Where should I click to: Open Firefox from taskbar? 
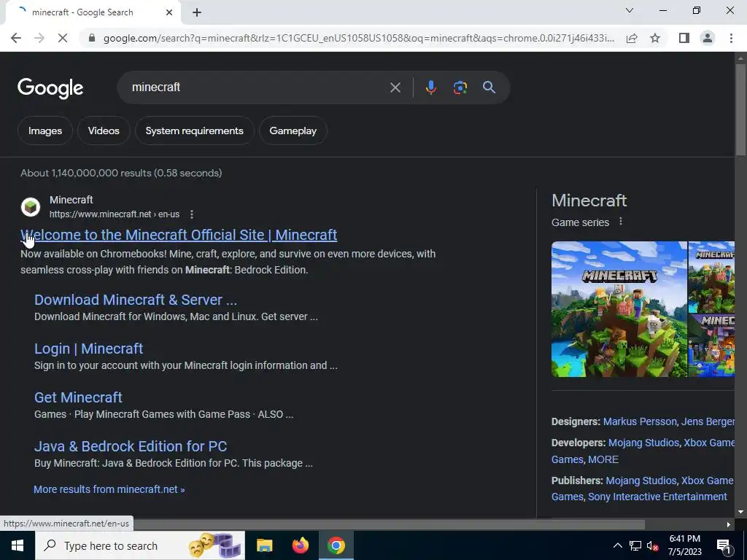pos(300,545)
